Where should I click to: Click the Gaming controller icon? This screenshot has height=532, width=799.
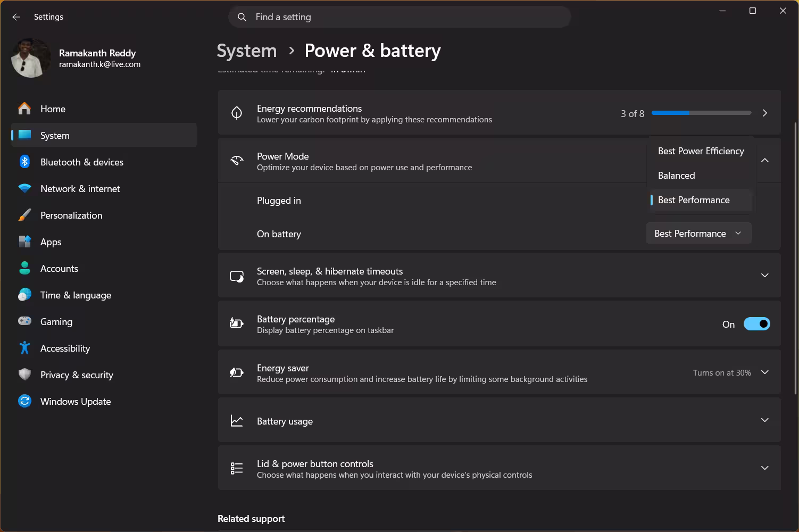(24, 321)
